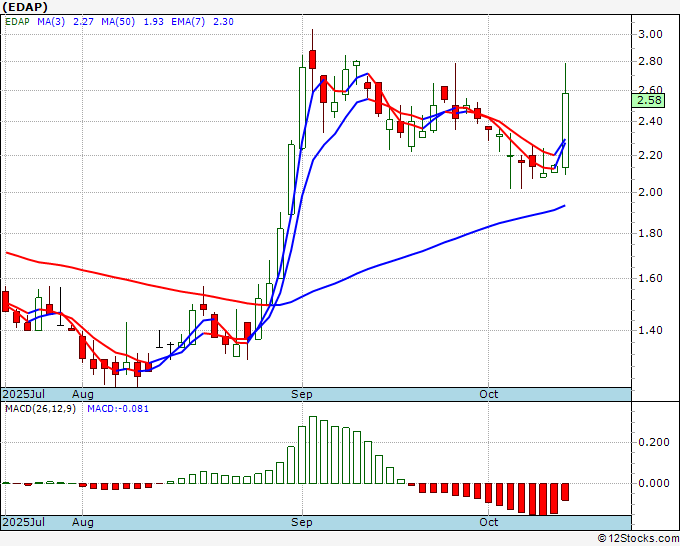Viewport: 680px width, 546px height.
Task: Click the EMA(7) legend label
Action: 188,22
